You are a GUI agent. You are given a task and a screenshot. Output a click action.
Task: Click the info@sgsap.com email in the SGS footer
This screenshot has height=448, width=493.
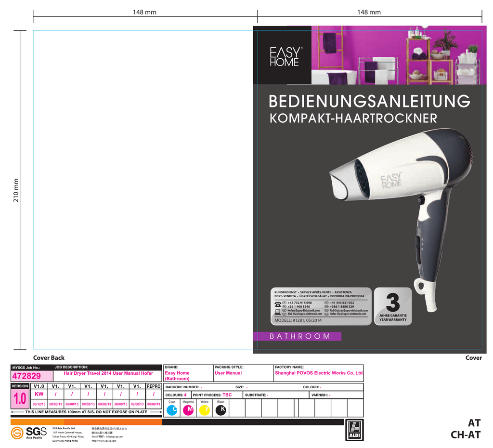[115, 436]
